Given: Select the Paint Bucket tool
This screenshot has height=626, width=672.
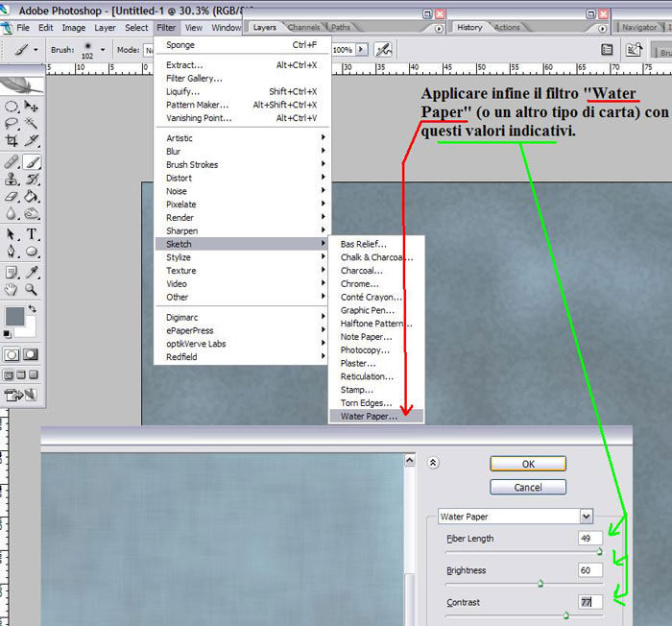Looking at the screenshot, I should tap(31, 197).
